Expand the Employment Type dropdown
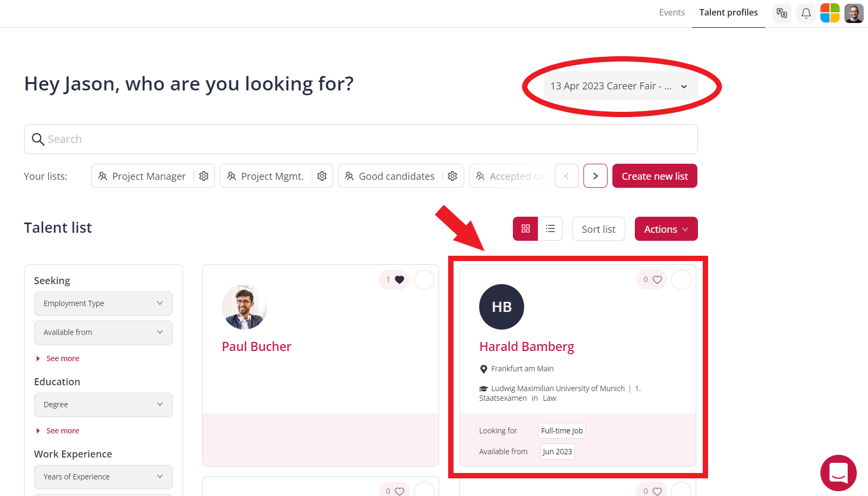Viewport: 868px width, 496px height. (103, 303)
